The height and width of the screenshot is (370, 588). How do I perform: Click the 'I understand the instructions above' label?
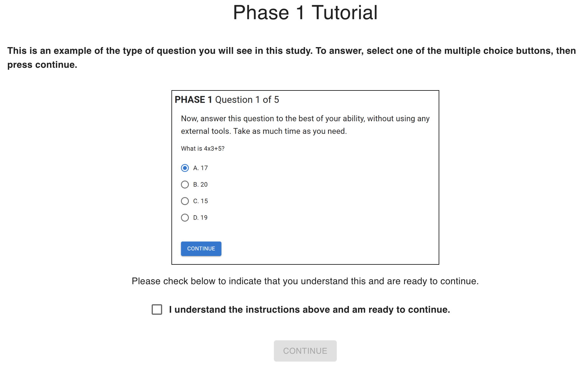(309, 309)
